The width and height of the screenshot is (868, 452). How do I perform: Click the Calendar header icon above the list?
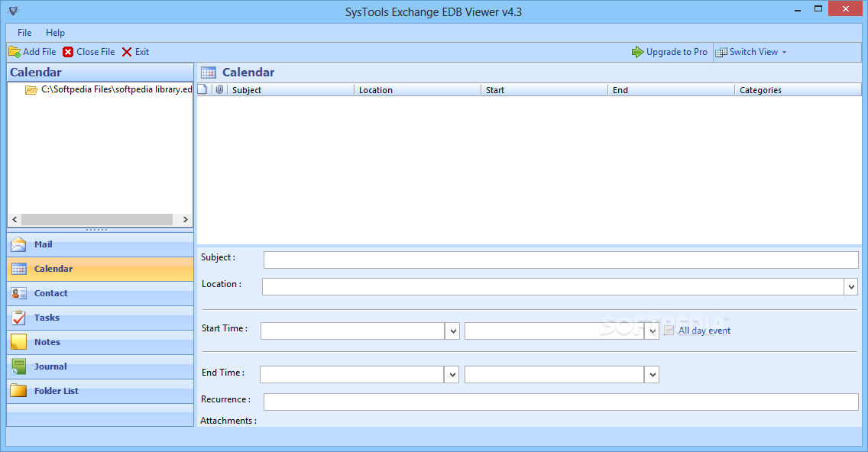click(x=209, y=73)
